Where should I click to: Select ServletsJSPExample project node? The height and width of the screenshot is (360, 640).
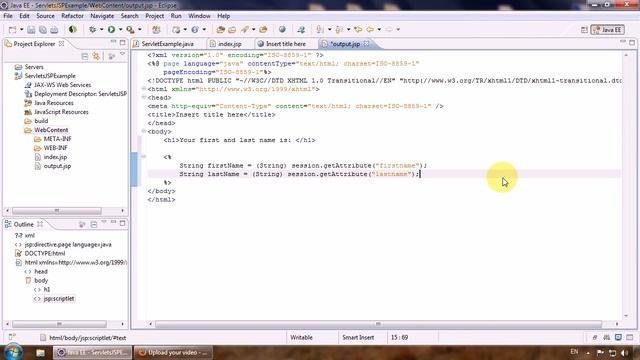pyautogui.click(x=50, y=76)
